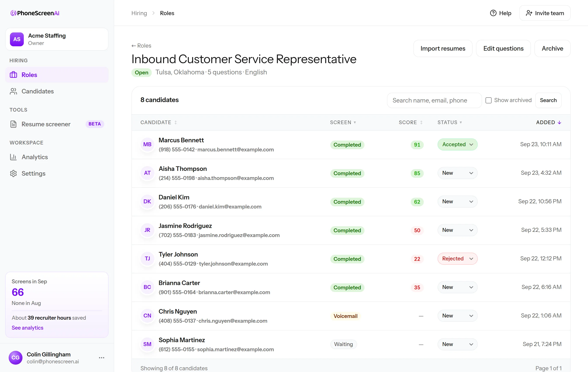The image size is (588, 372).
Task: Sort the CANDIDATE column
Action: tap(158, 122)
